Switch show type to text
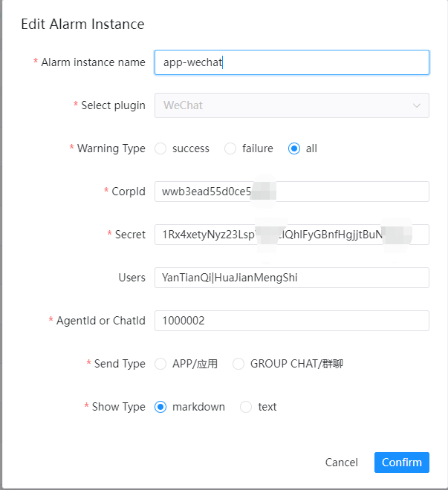 click(246, 407)
